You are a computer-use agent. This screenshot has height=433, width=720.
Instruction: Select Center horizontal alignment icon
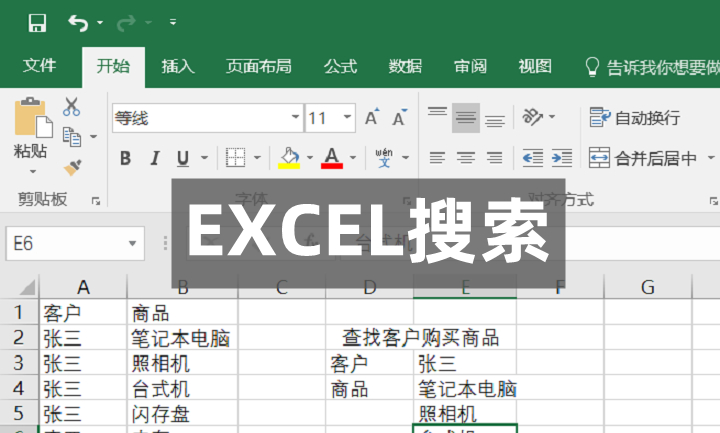[466, 158]
